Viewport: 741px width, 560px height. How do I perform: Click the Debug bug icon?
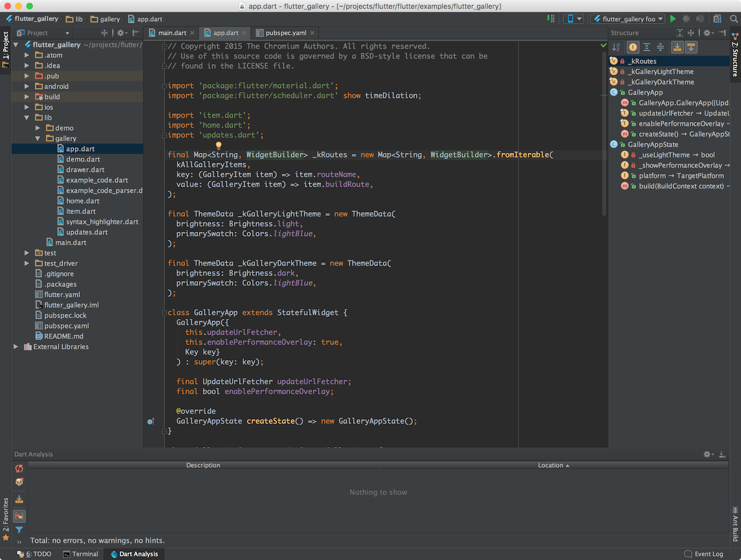686,19
